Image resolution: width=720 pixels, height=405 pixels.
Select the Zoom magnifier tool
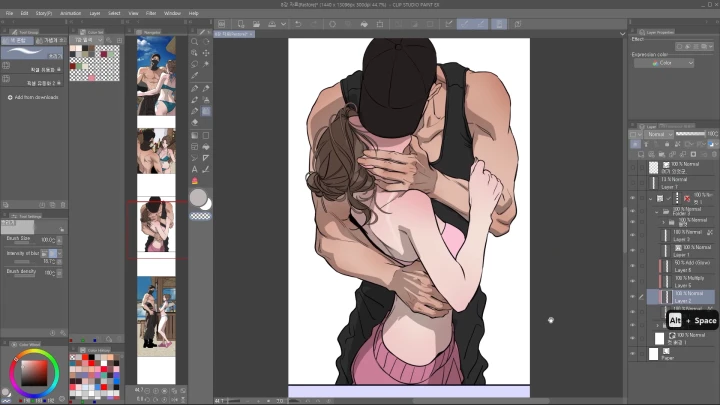coord(195,42)
